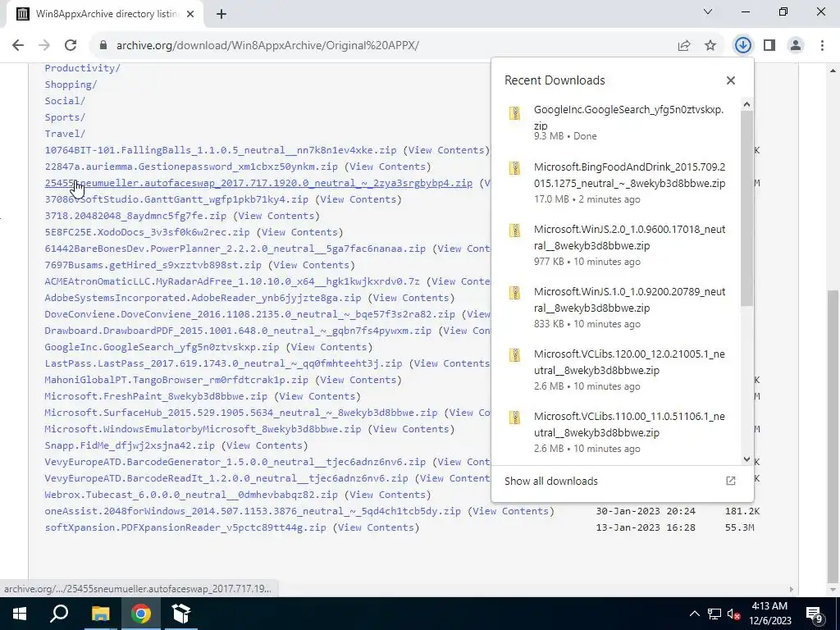Download Microsoft.FreshPaint zip
The height and width of the screenshot is (630, 840).
click(156, 396)
